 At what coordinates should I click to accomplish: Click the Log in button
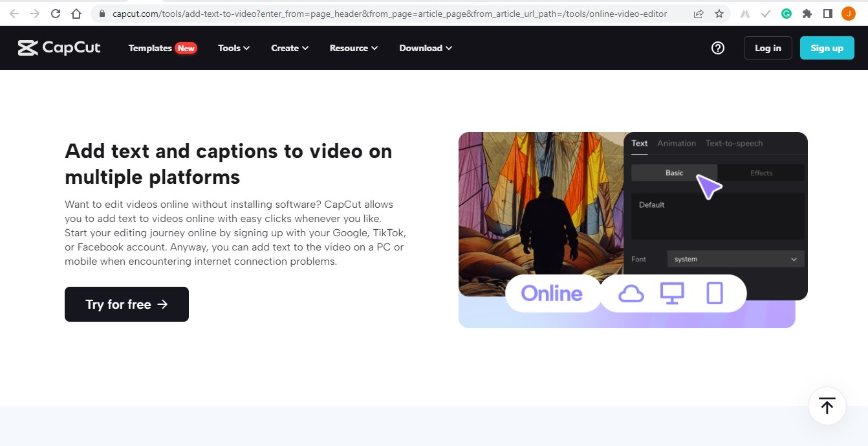[768, 47]
